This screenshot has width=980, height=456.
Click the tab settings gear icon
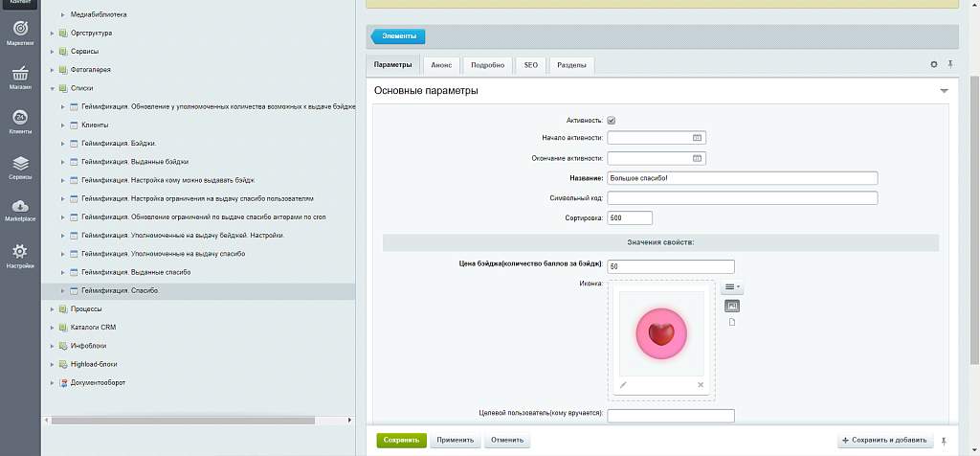tap(934, 64)
